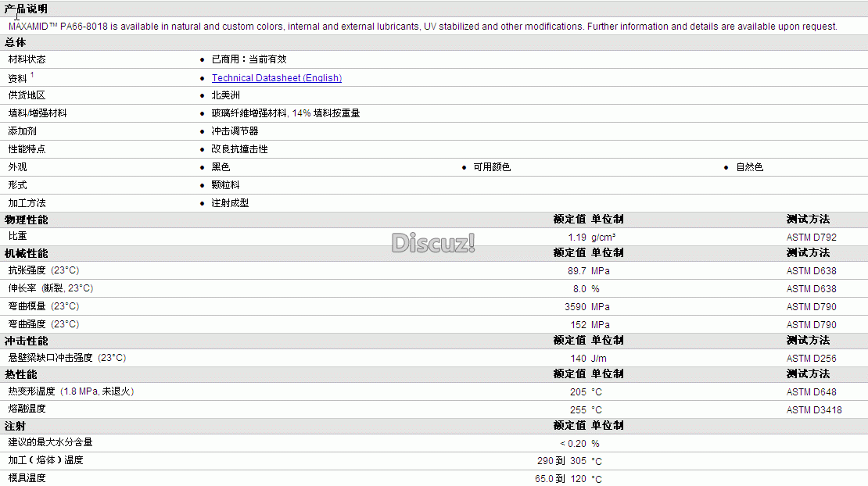Select the 290 到 305 temperature range
868x486 pixels.
tap(562, 461)
